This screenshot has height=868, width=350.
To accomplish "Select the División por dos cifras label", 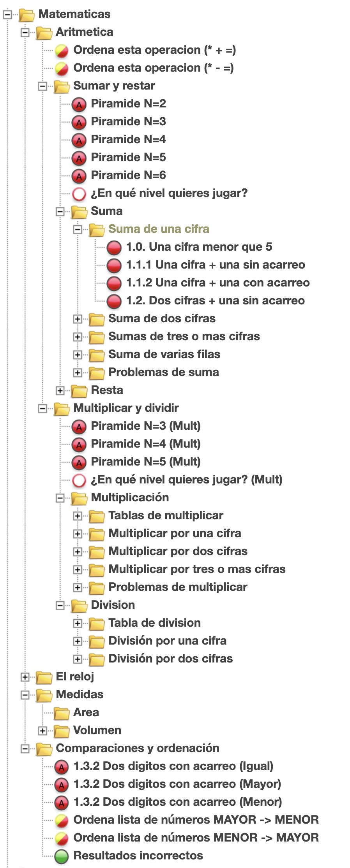I will (170, 659).
